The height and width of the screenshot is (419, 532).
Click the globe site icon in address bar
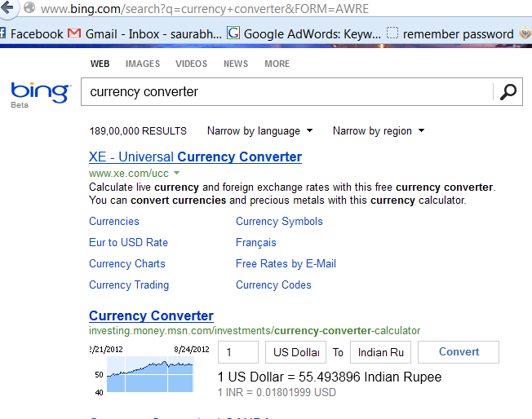[29, 7]
